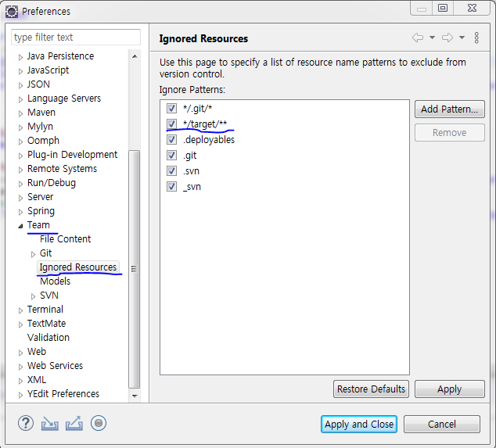Uncheck the */target/** pattern checkbox

coord(171,124)
